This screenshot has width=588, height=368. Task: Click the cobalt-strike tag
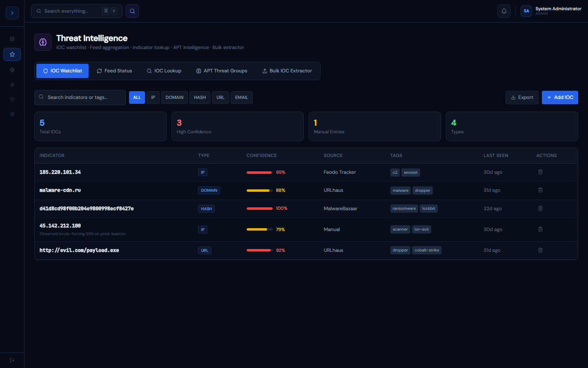[427, 250]
